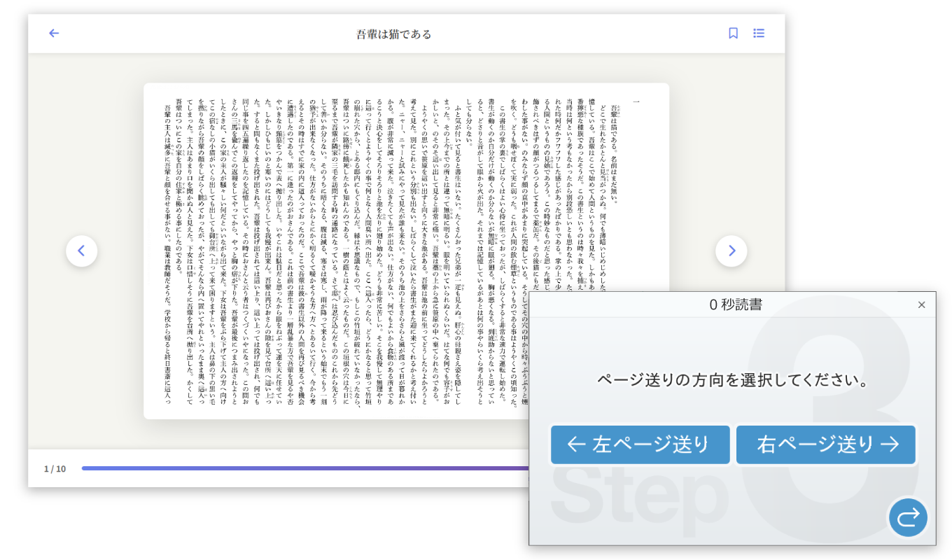The height and width of the screenshot is (560, 952).
Task: Exit the reader via the top-left arrow
Action: point(53,32)
